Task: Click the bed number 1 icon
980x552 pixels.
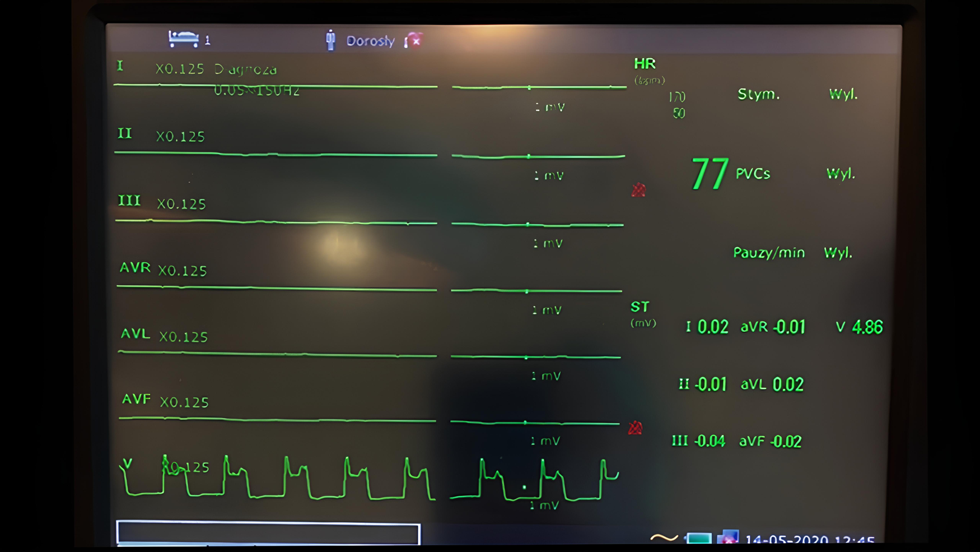Action: [187, 39]
